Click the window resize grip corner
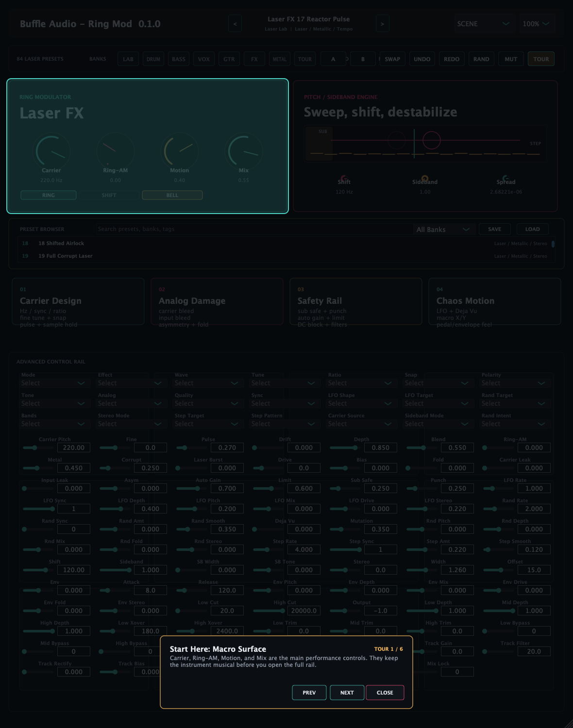 (569, 724)
